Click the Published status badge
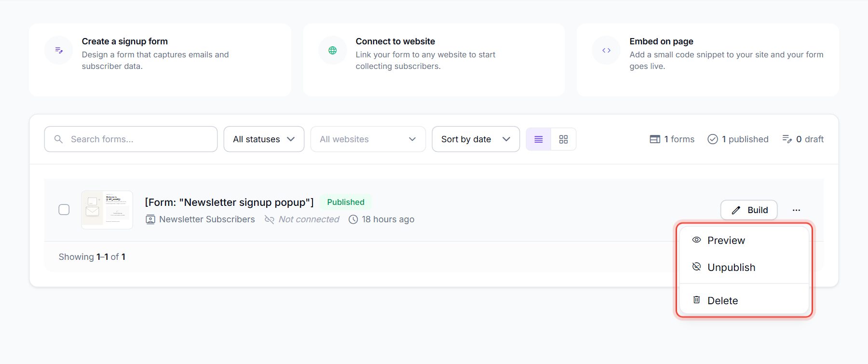 pyautogui.click(x=346, y=202)
